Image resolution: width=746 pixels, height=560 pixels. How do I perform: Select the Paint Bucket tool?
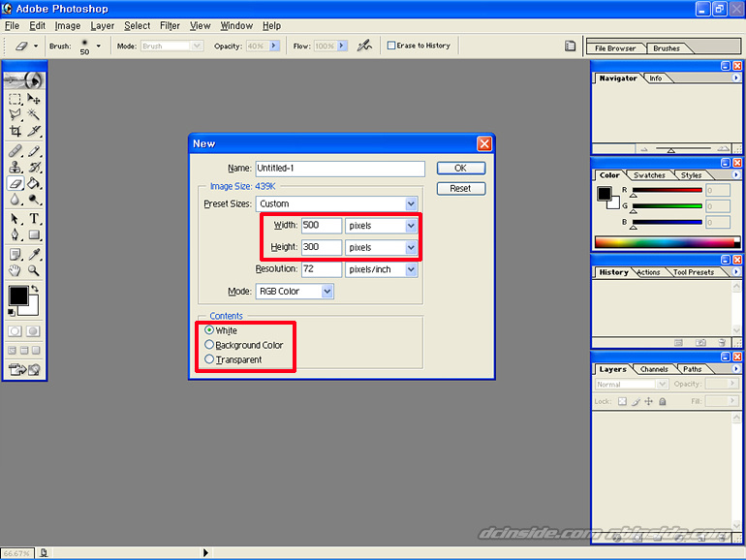point(33,183)
